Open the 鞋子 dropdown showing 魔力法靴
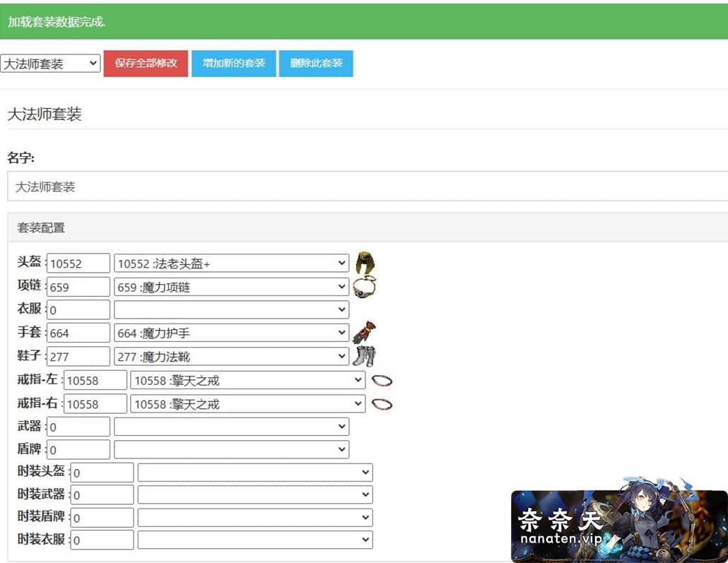This screenshot has height=563, width=728. point(231,357)
